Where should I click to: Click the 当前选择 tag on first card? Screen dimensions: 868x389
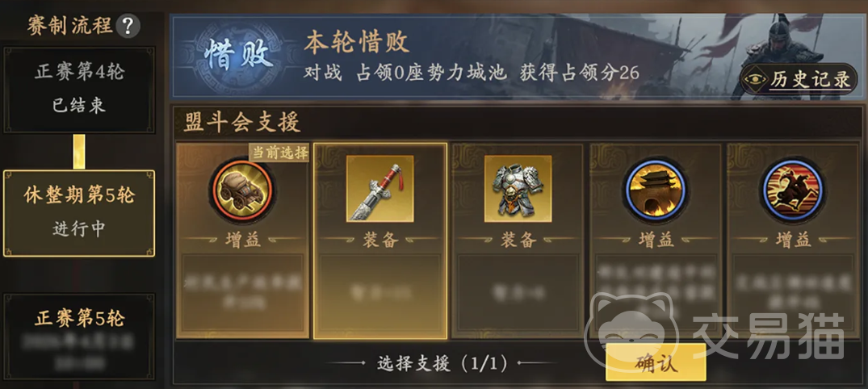click(x=279, y=153)
